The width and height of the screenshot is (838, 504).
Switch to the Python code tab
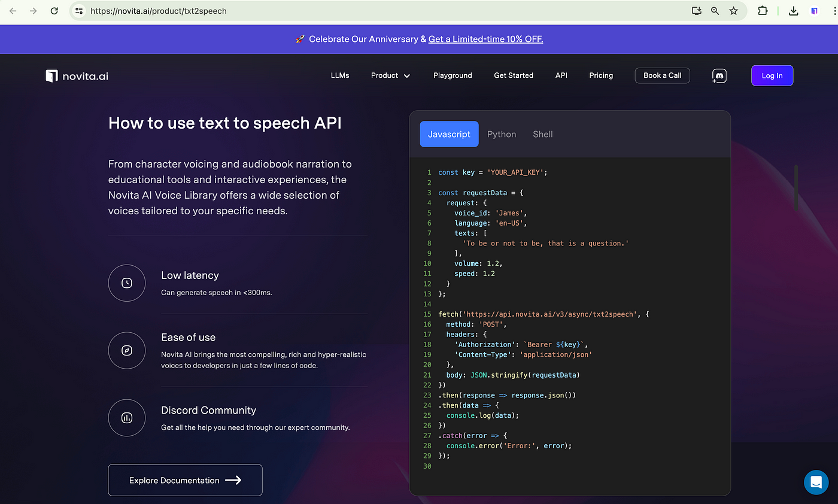[501, 134]
